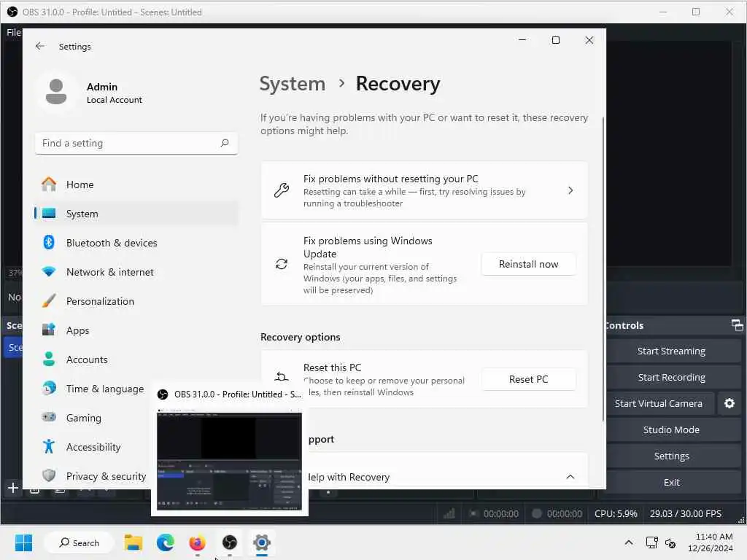Open Bluetooth & devices settings
Viewport: 747px width, 560px height.
tap(136, 243)
